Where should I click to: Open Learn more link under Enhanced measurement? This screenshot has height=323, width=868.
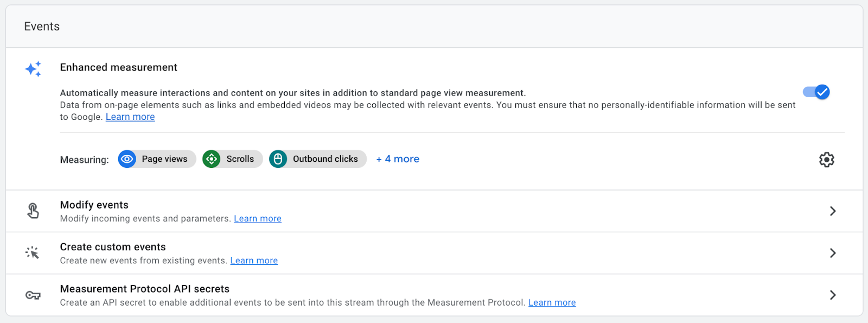pyautogui.click(x=130, y=117)
